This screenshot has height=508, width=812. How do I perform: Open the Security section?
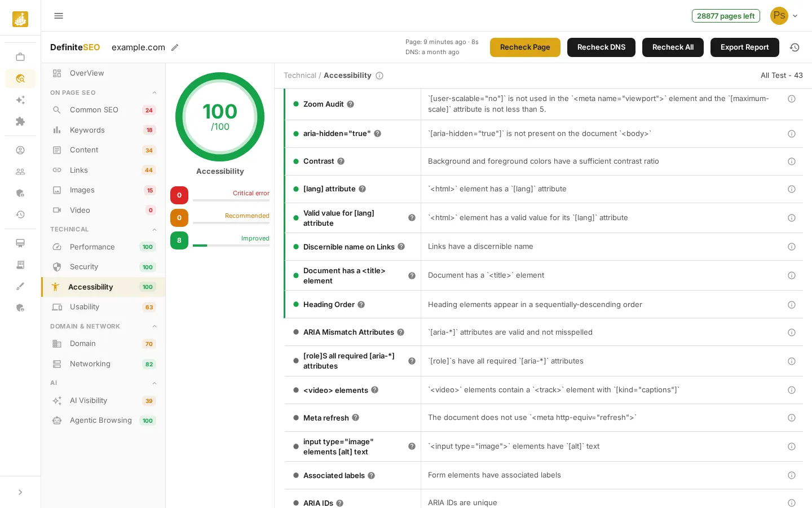click(x=103, y=267)
